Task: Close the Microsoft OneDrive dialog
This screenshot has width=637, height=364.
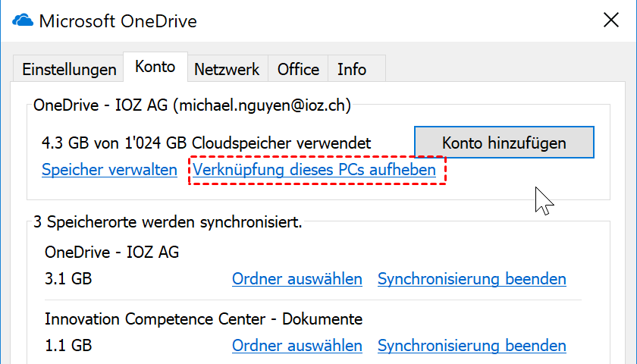Action: [x=611, y=20]
